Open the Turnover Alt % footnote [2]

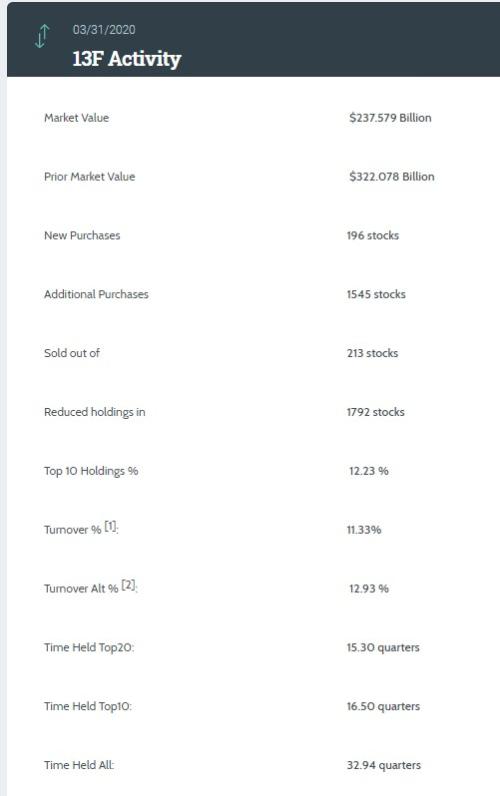click(129, 585)
